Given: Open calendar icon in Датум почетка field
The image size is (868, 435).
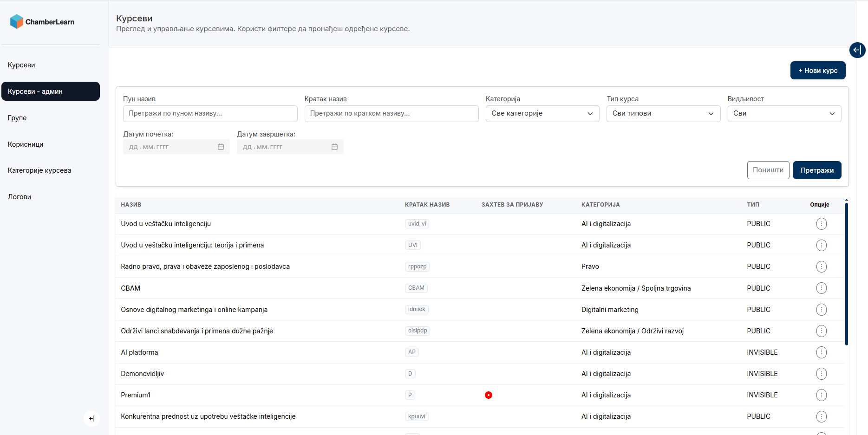Looking at the screenshot, I should pyautogui.click(x=221, y=147).
